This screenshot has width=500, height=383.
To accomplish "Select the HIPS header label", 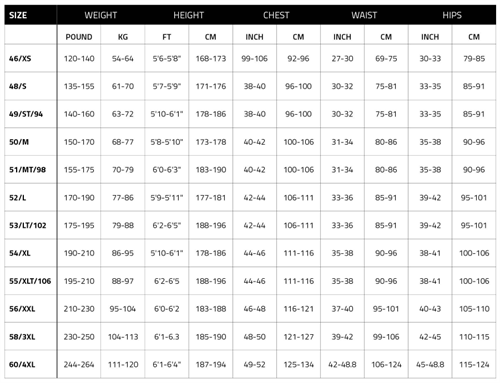I will (452, 15).
